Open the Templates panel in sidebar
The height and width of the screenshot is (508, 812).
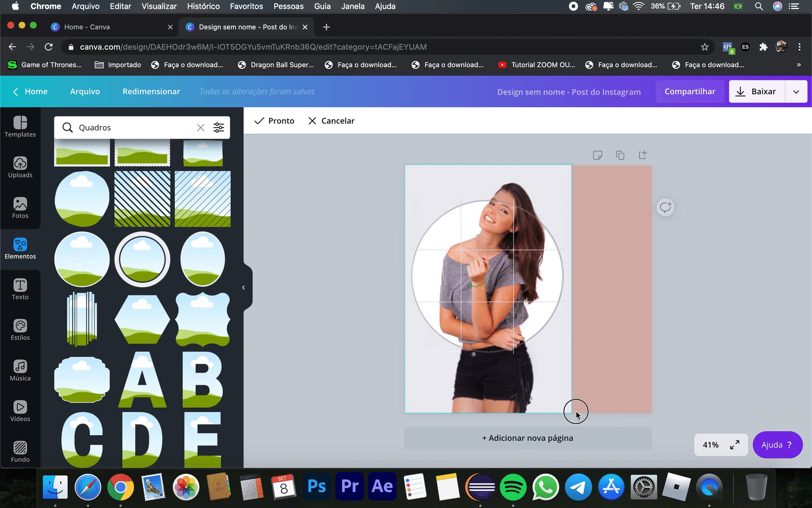pyautogui.click(x=20, y=127)
